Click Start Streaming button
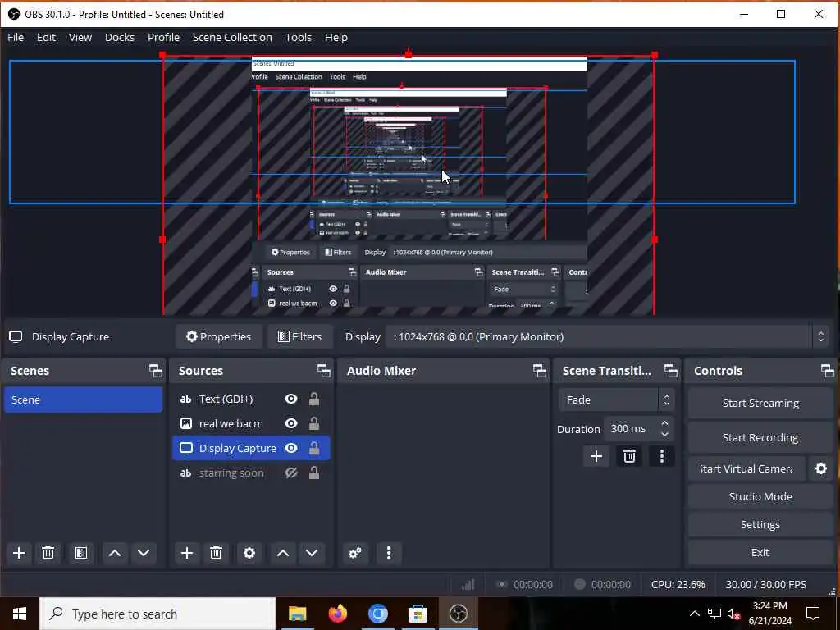Image resolution: width=840 pixels, height=630 pixels. [760, 404]
